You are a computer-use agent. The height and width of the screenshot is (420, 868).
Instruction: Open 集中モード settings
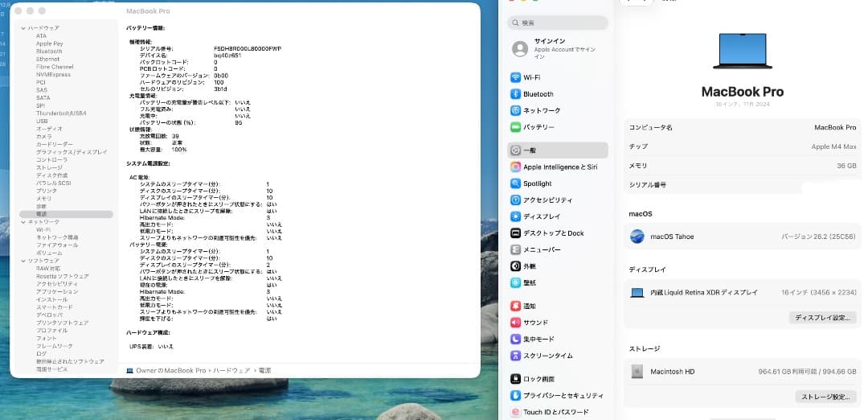pyautogui.click(x=558, y=339)
